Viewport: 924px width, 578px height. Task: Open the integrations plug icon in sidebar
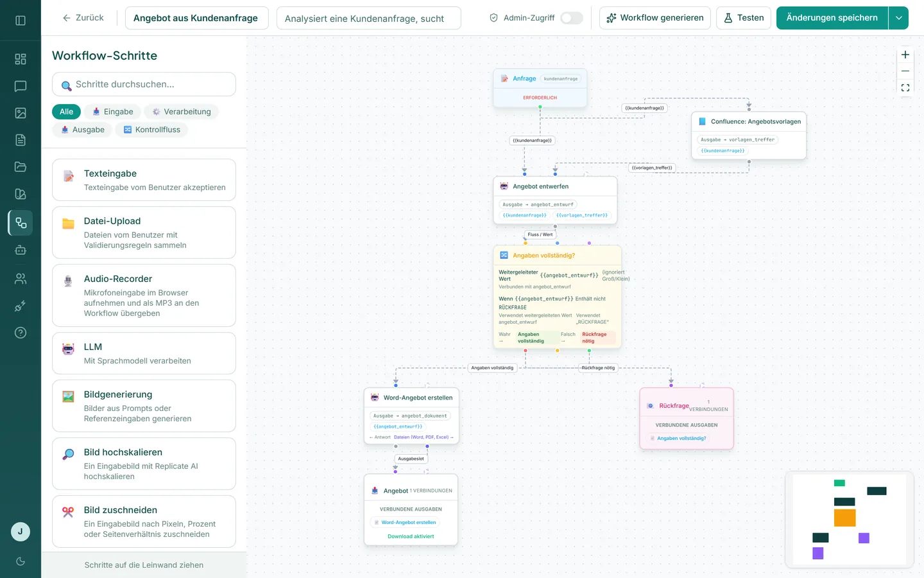tap(21, 306)
